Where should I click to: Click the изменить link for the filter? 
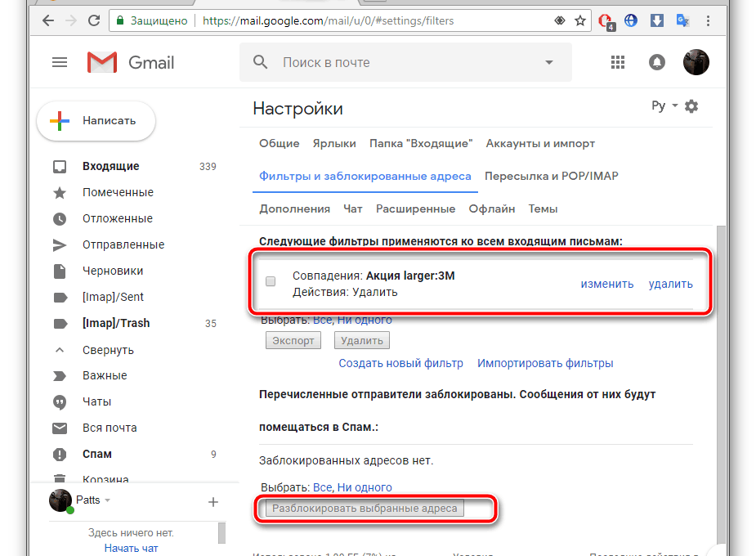tap(606, 284)
